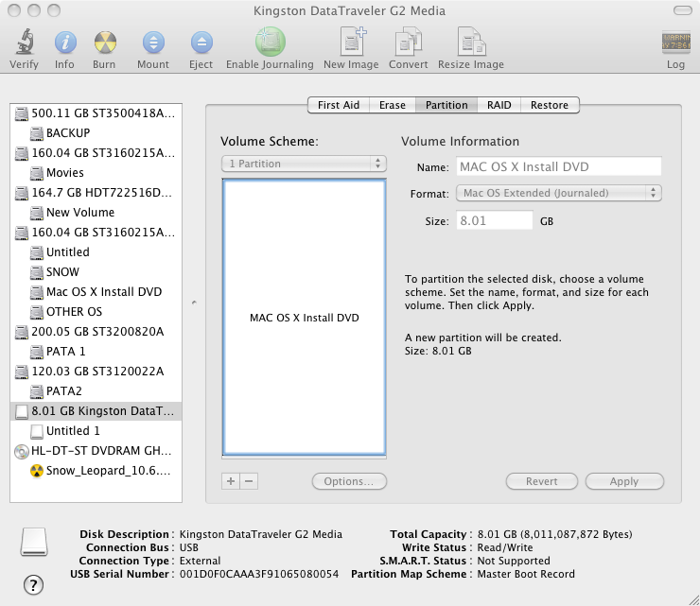Switch to the First Aid tab
Viewport: 700px width, 606px height.
click(339, 105)
